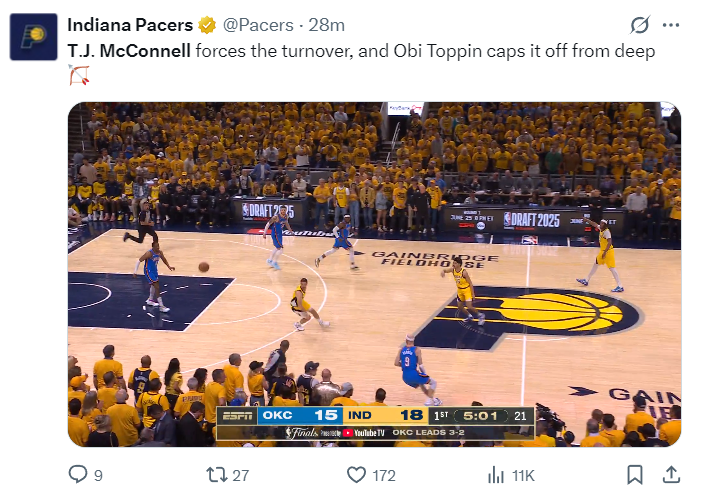The width and height of the screenshot is (701, 498).
Task: Open the repost arrows menu
Action: point(215,475)
